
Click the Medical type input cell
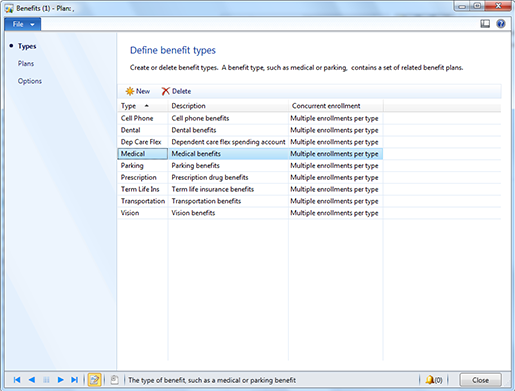click(x=143, y=154)
